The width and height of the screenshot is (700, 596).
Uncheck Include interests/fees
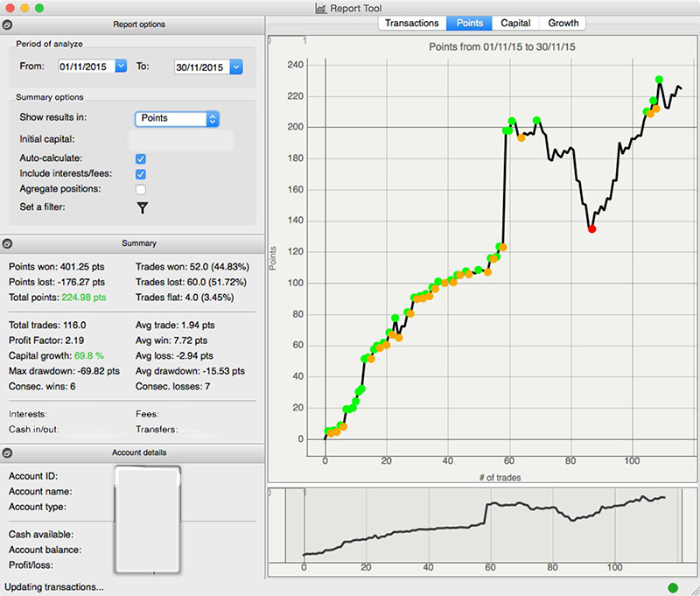click(140, 174)
